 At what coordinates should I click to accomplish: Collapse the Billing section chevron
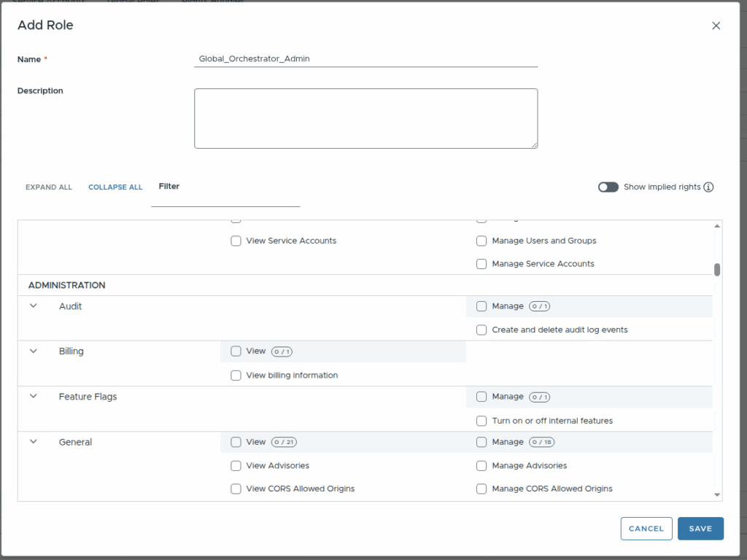(x=33, y=351)
